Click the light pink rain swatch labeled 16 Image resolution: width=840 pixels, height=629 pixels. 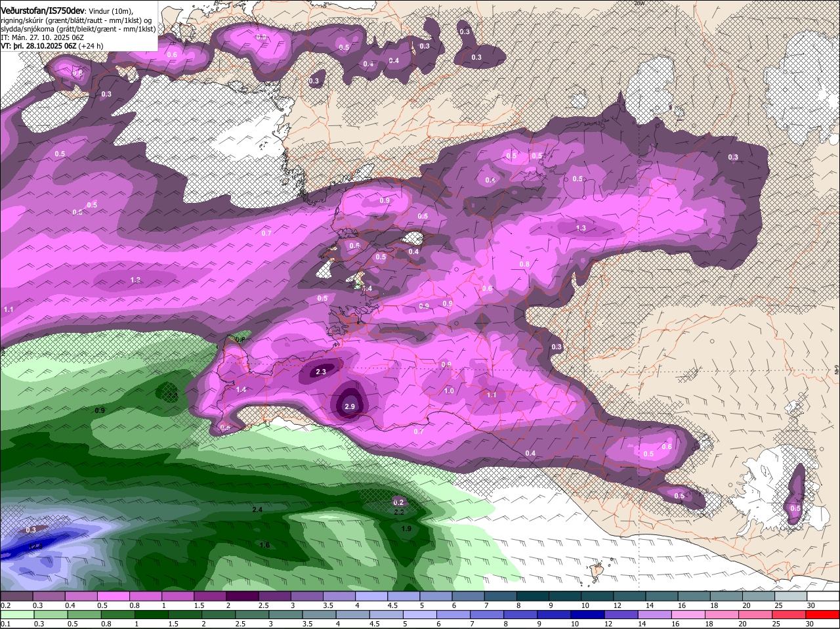pyautogui.click(x=688, y=615)
